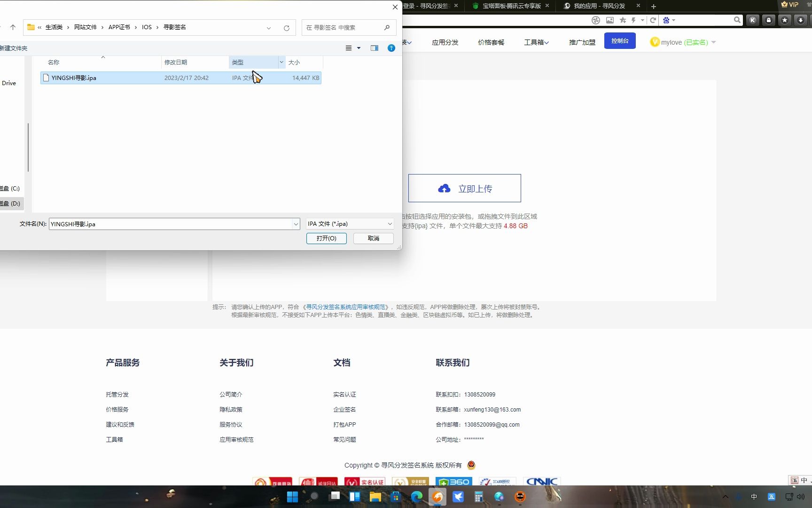The image size is (812, 508).
Task: Open the dialog help icon
Action: pyautogui.click(x=391, y=48)
